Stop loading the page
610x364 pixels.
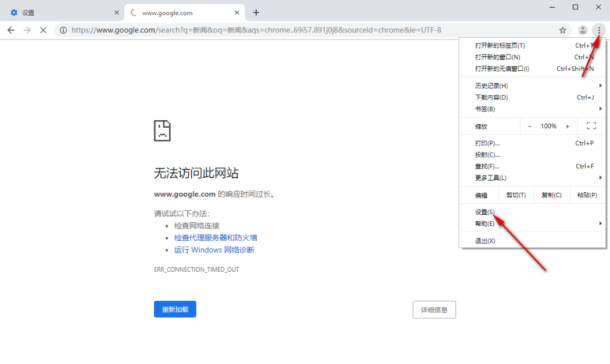click(43, 30)
